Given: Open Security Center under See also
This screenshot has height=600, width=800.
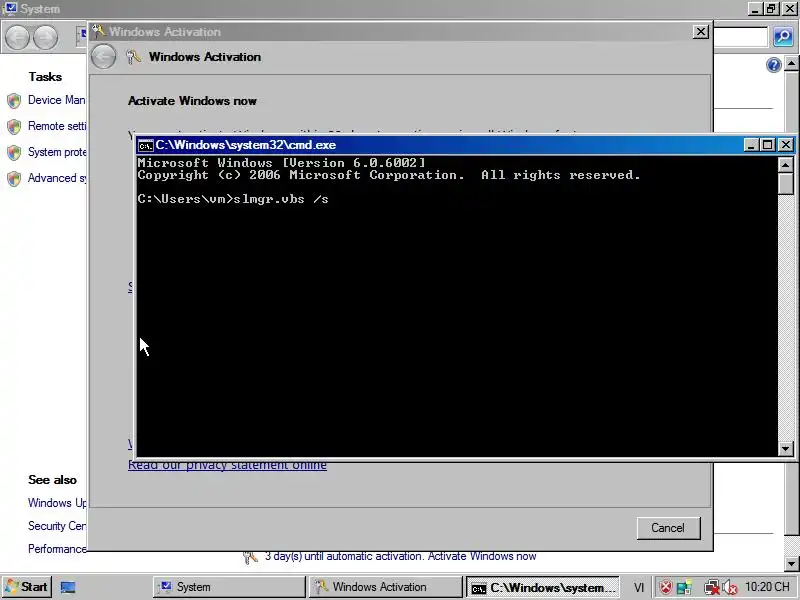Looking at the screenshot, I should [57, 526].
